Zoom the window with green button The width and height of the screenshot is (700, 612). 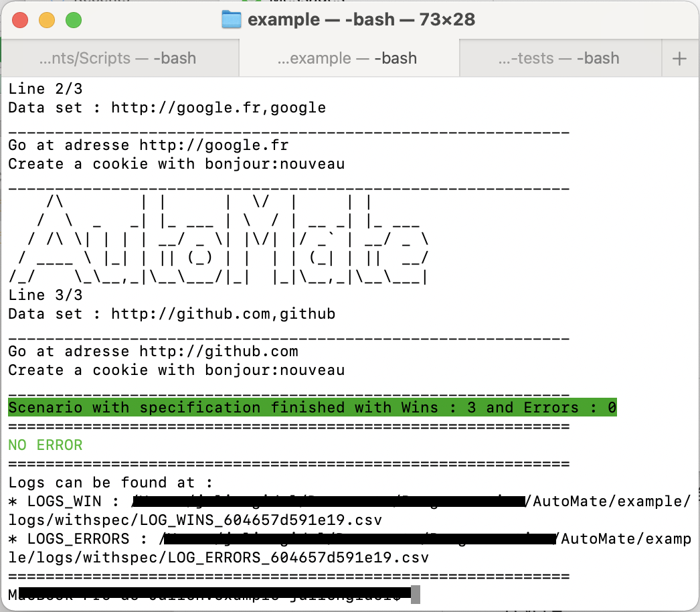click(x=74, y=20)
